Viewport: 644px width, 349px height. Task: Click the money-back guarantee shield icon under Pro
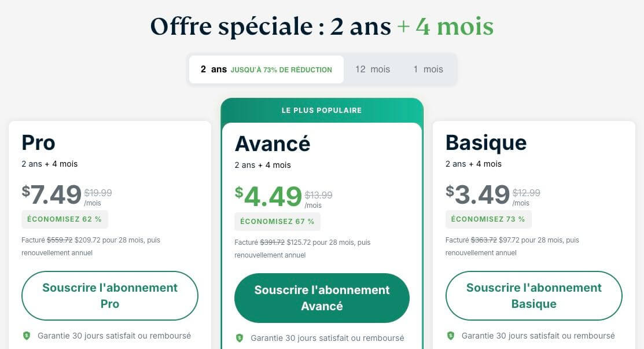click(27, 335)
